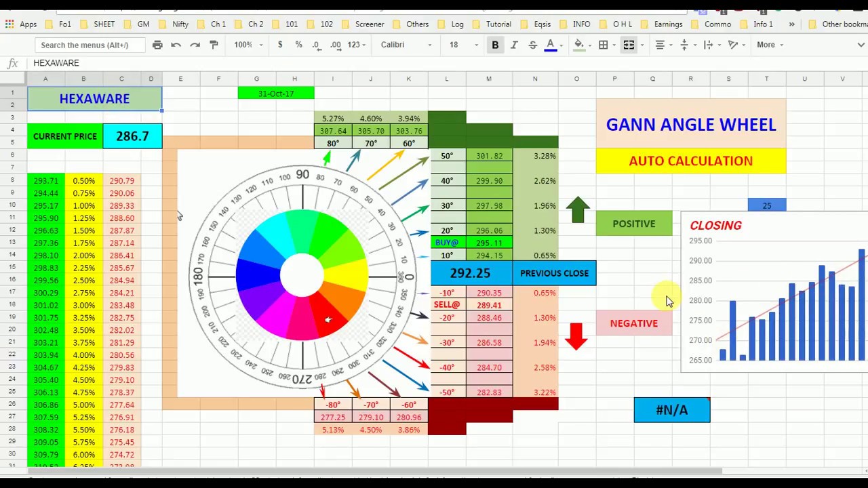Open the GM bookmark folder
Screen dimensions: 868x488
coord(136,24)
